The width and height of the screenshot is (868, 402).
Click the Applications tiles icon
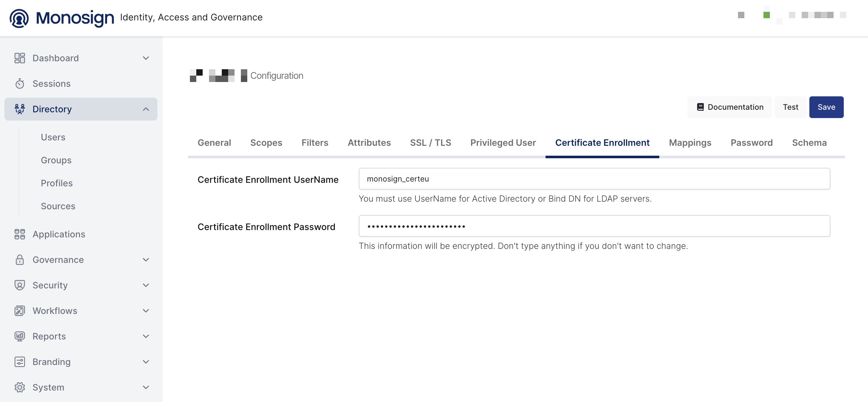pyautogui.click(x=19, y=234)
